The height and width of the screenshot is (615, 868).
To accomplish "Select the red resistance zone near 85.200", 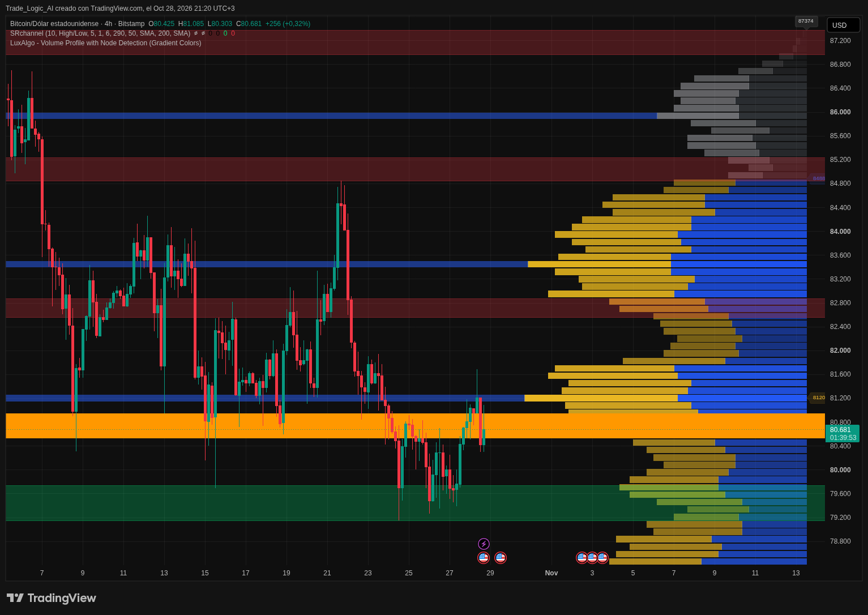I will point(415,169).
